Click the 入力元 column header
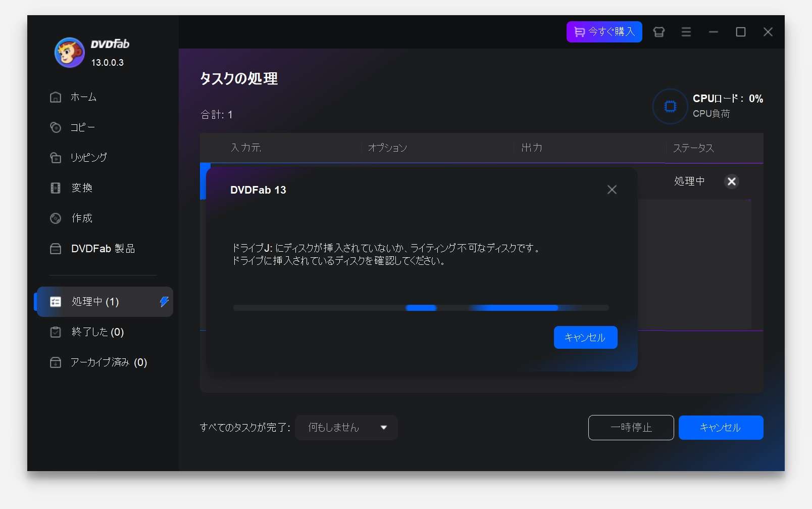 (246, 148)
